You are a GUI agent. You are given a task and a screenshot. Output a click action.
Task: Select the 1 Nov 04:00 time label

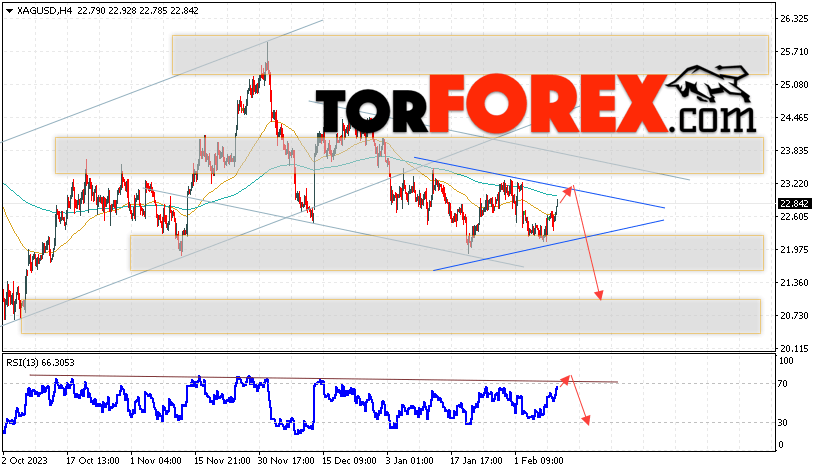tap(156, 461)
